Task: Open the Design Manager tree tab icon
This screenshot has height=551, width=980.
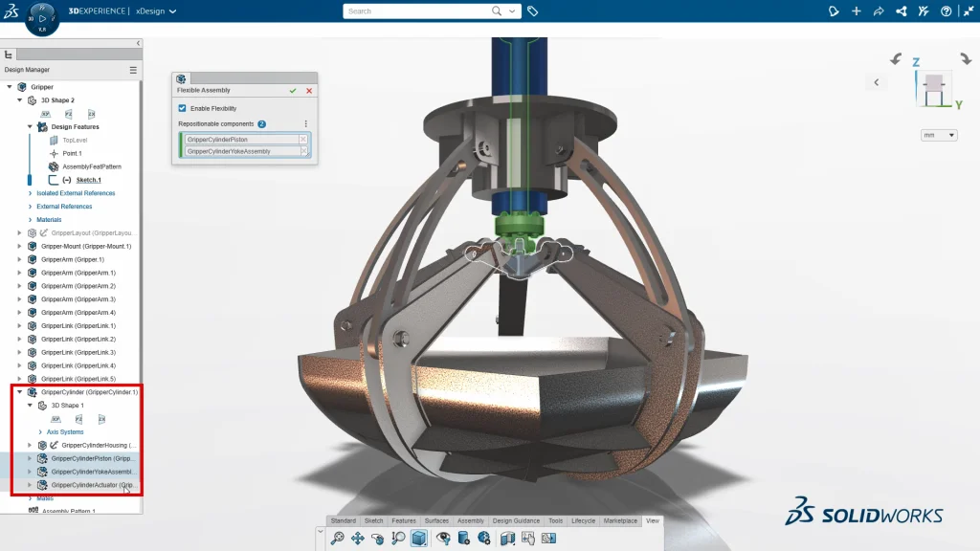Action: [x=8, y=55]
